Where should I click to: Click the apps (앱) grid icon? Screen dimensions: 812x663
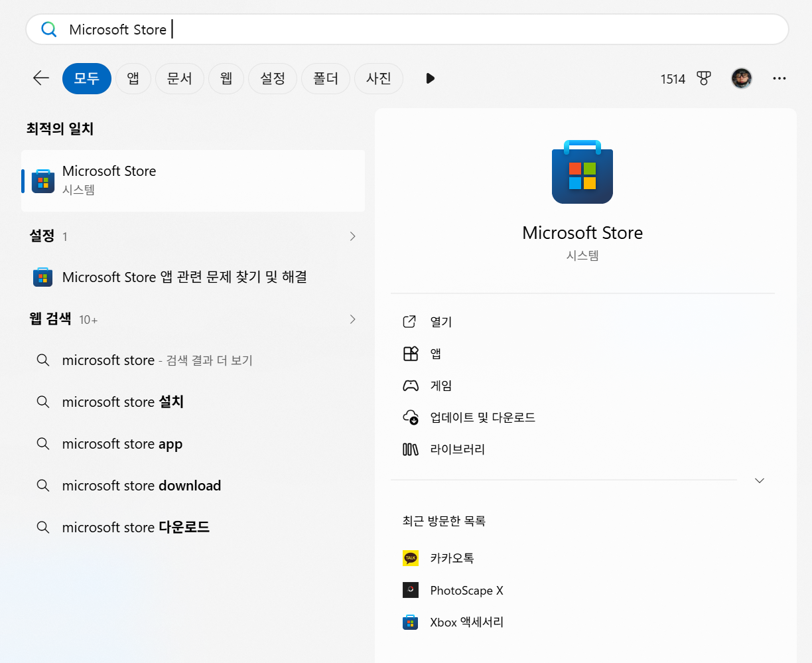pyautogui.click(x=411, y=354)
